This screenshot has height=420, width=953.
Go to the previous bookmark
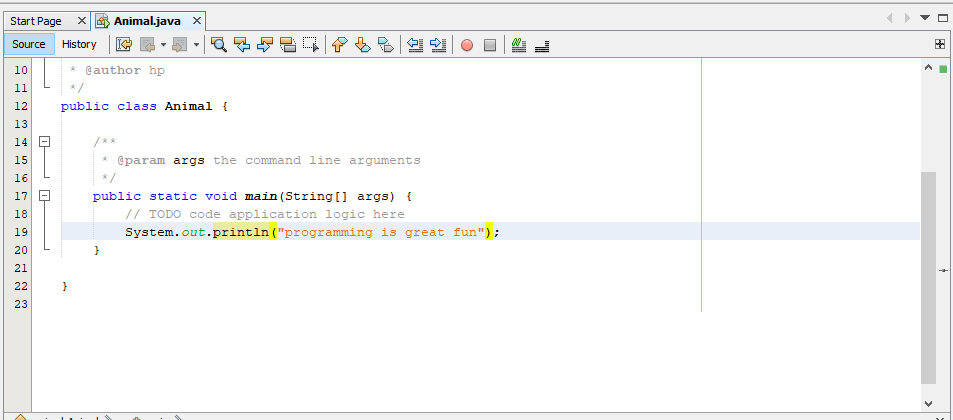tap(339, 44)
